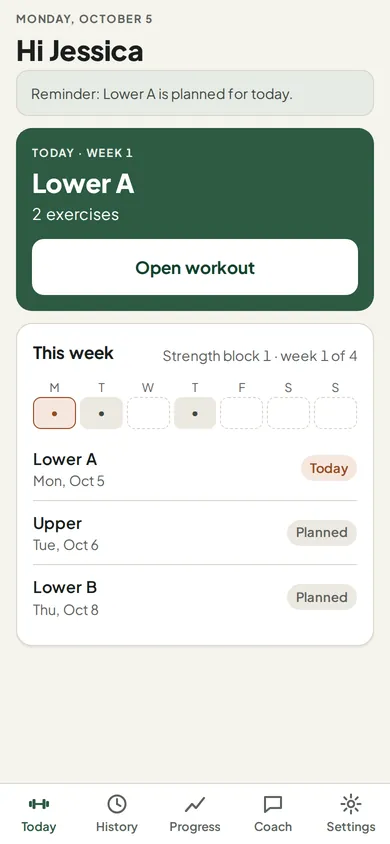390x844 pixels.
Task: Open Coach via the chat bubble icon
Action: click(273, 805)
